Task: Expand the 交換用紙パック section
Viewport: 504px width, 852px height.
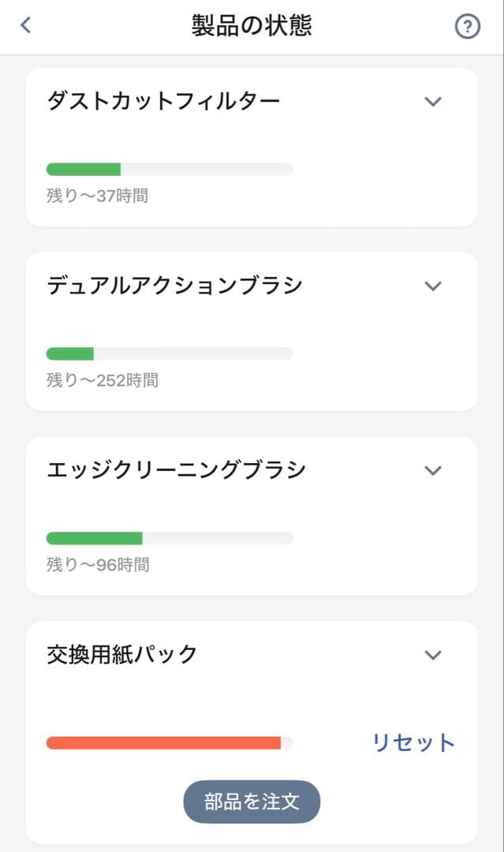Action: coord(432,655)
